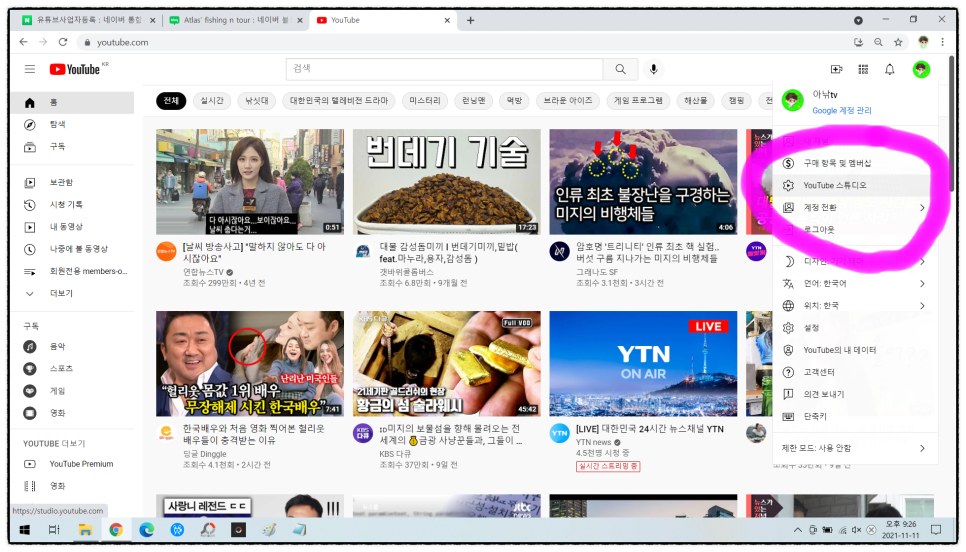Open 내 동영상 in sidebar
This screenshot has width=966, height=552.
(x=73, y=227)
